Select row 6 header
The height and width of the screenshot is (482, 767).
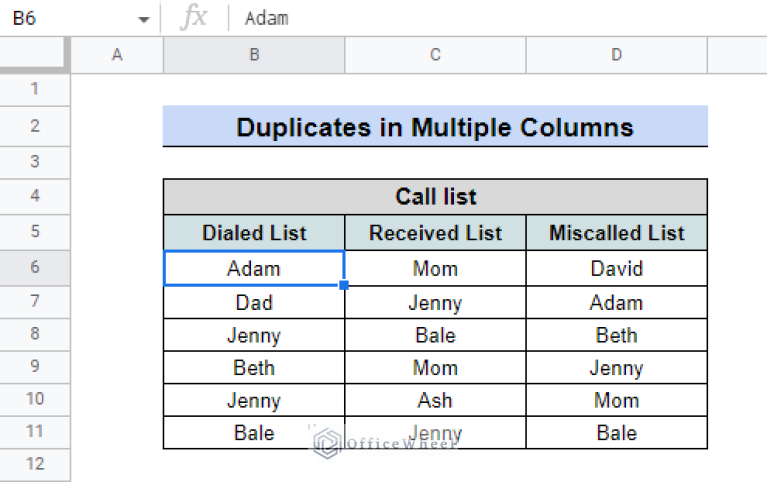pyautogui.click(x=35, y=267)
